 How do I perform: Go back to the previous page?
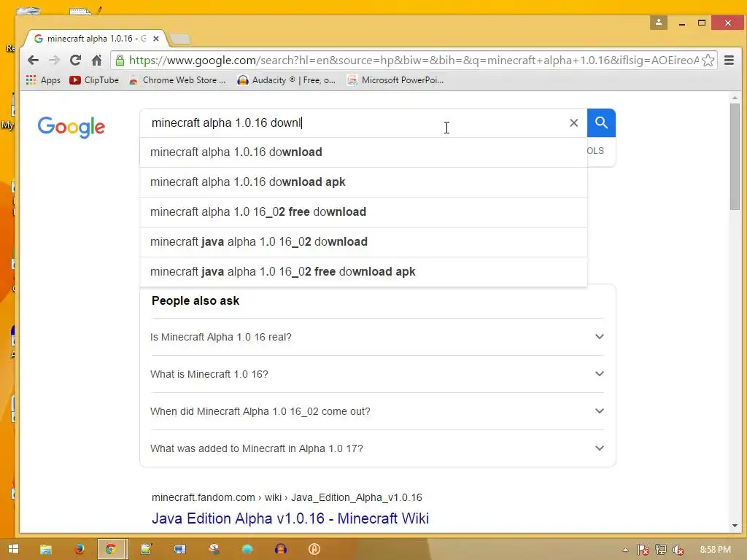(x=33, y=60)
